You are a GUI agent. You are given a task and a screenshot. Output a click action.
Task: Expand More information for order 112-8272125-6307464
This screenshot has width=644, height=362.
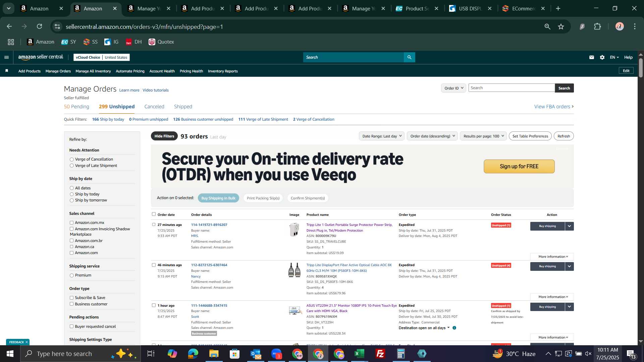point(552,297)
